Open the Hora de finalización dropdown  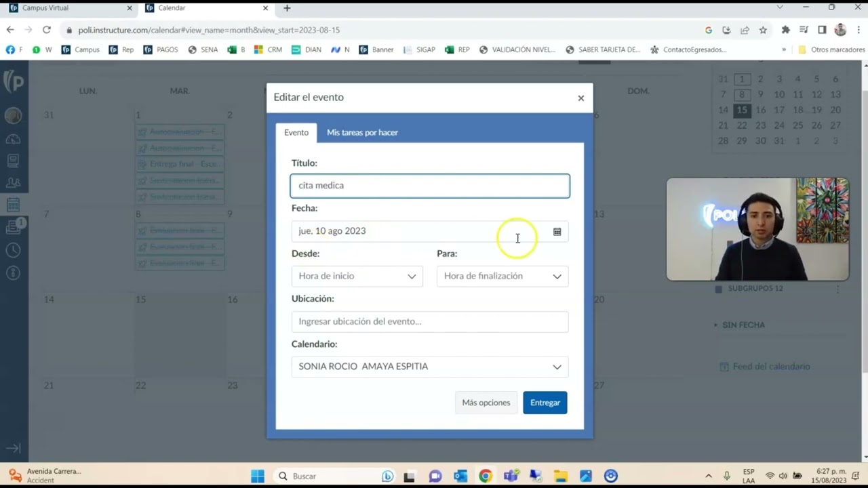coord(502,276)
